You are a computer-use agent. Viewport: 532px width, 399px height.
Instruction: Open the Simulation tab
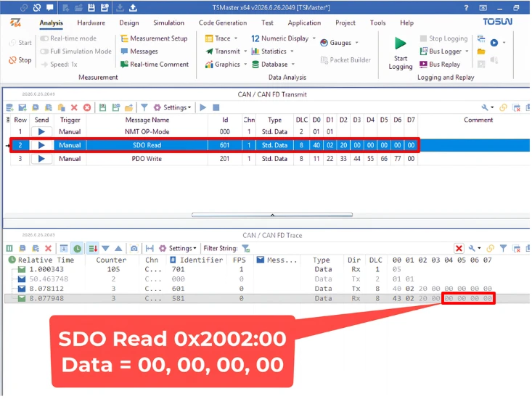[x=168, y=22]
